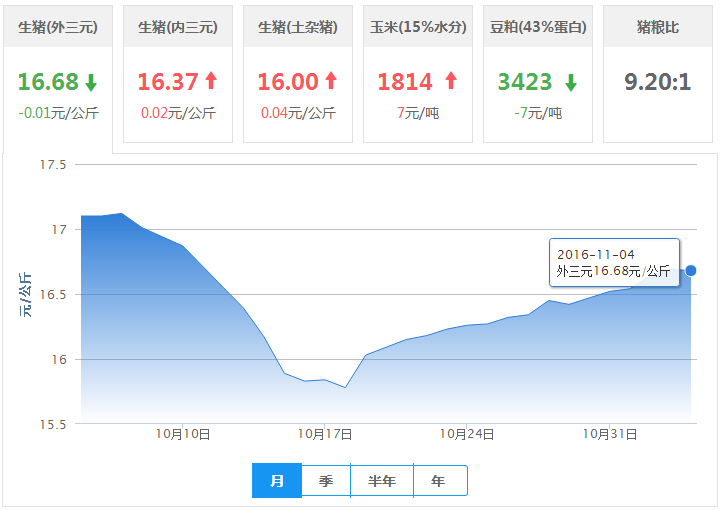Show the 玉米(15%水分) price chart

[x=418, y=27]
